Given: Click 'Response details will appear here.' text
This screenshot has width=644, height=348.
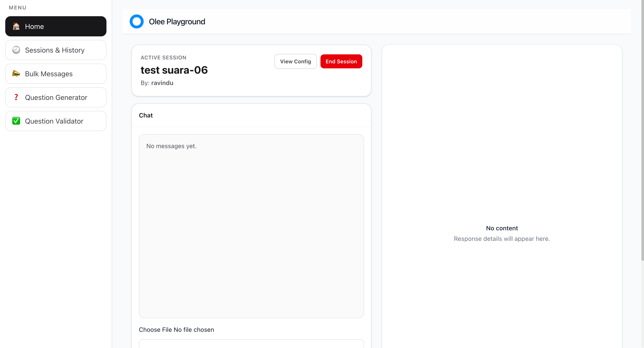Looking at the screenshot, I should [x=502, y=239].
